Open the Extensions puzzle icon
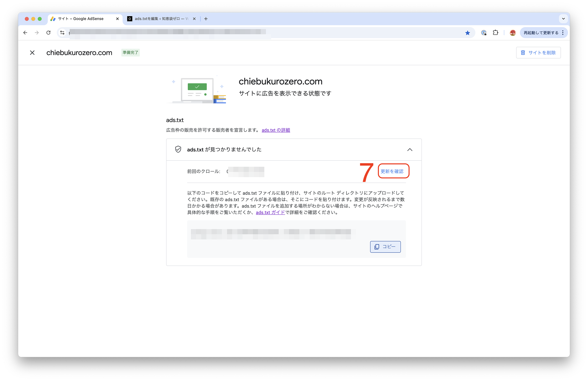The width and height of the screenshot is (588, 381). 495,33
